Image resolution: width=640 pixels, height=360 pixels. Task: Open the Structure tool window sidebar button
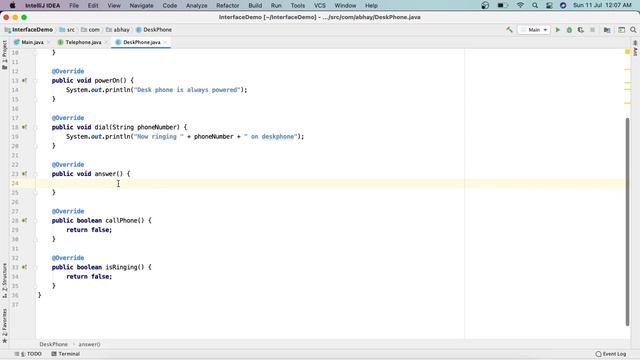click(4, 280)
